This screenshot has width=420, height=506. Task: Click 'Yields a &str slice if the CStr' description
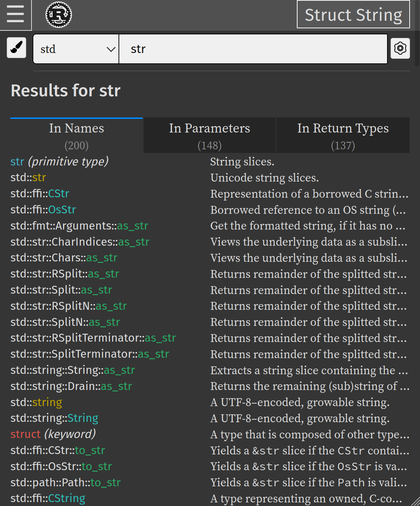tap(310, 450)
